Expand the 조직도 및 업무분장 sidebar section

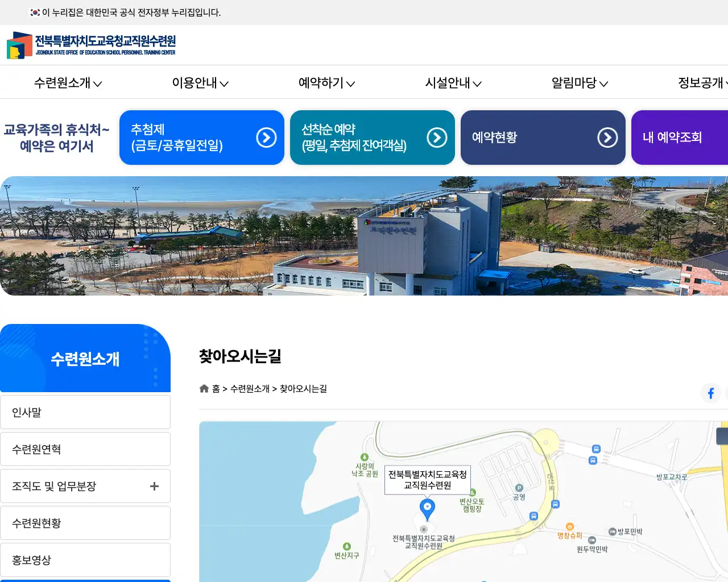coord(154,486)
